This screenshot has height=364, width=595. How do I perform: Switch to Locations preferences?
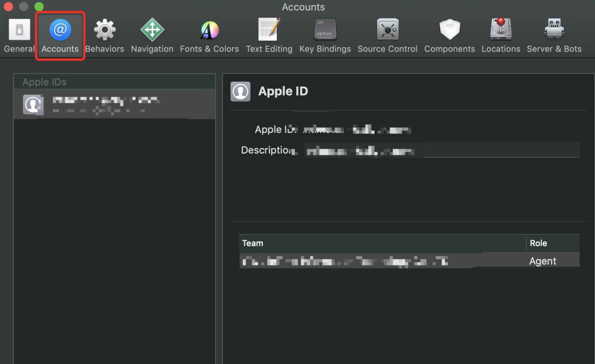501,36
